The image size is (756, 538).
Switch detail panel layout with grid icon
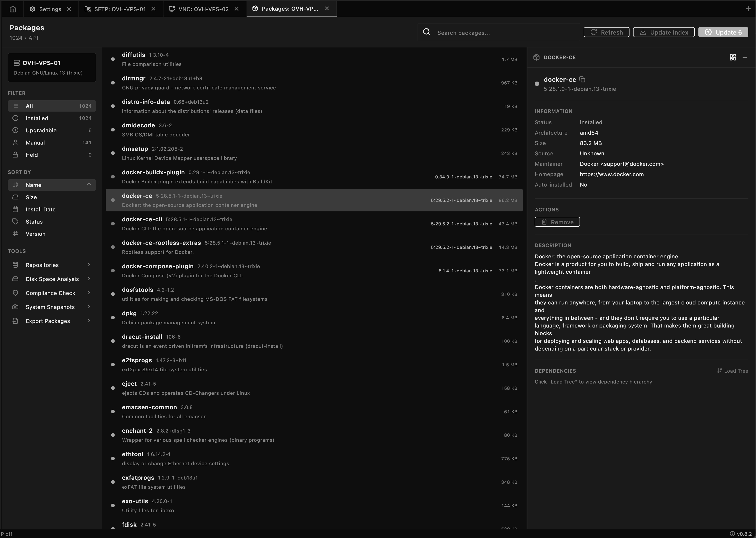733,57
